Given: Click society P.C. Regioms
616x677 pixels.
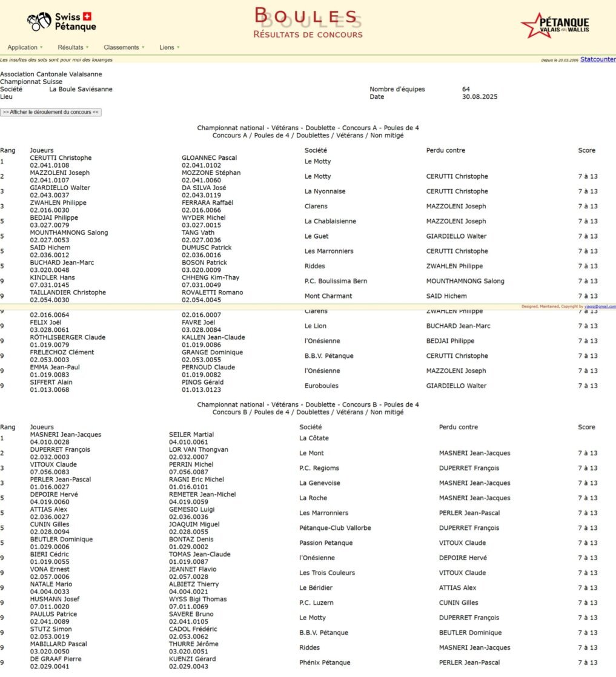Looking at the screenshot, I should pos(319,468).
